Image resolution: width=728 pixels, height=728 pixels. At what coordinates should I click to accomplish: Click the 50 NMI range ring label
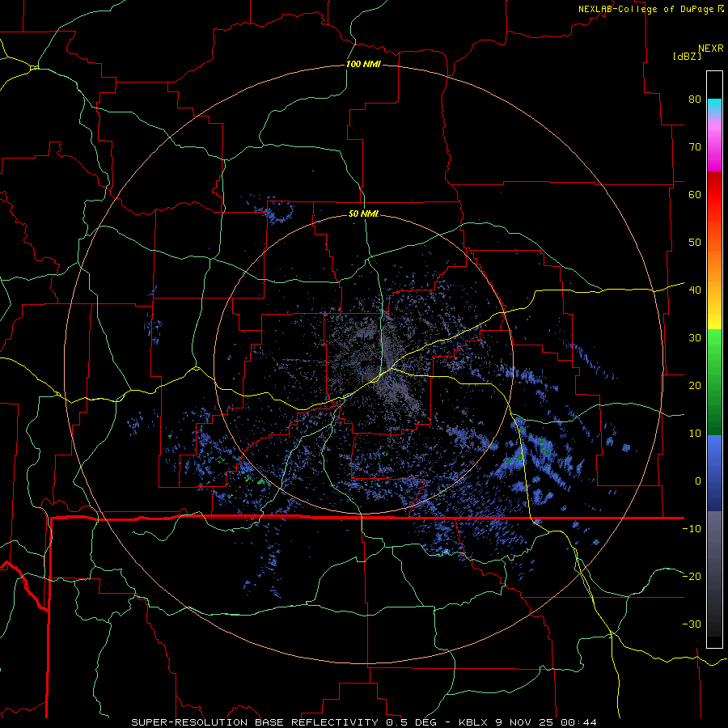click(x=363, y=214)
